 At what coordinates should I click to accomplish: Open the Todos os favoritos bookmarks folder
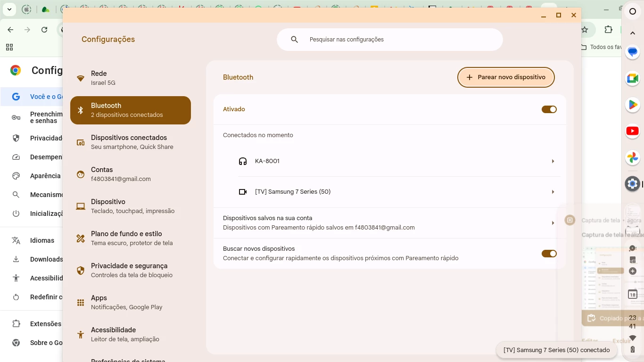(601, 47)
